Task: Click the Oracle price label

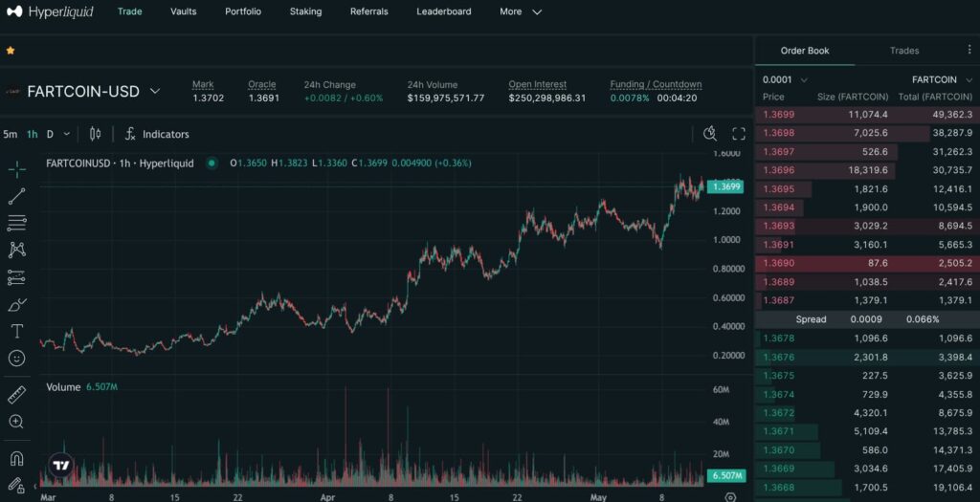Action: click(x=262, y=84)
